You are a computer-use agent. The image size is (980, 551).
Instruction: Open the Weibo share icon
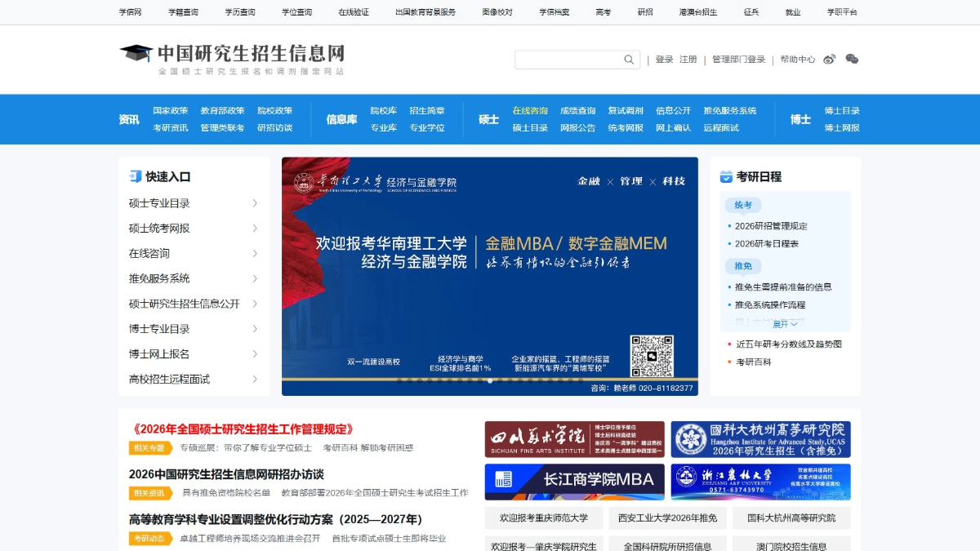829,59
